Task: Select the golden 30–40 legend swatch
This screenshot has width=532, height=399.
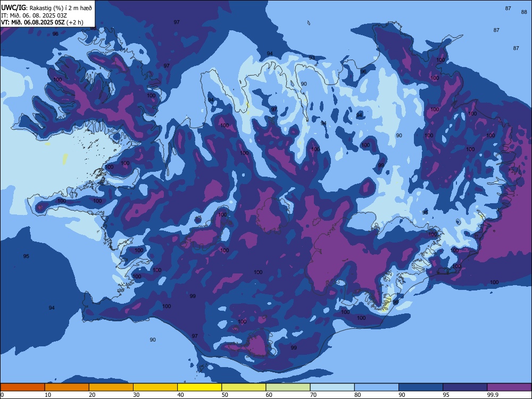Action: pyautogui.click(x=155, y=387)
